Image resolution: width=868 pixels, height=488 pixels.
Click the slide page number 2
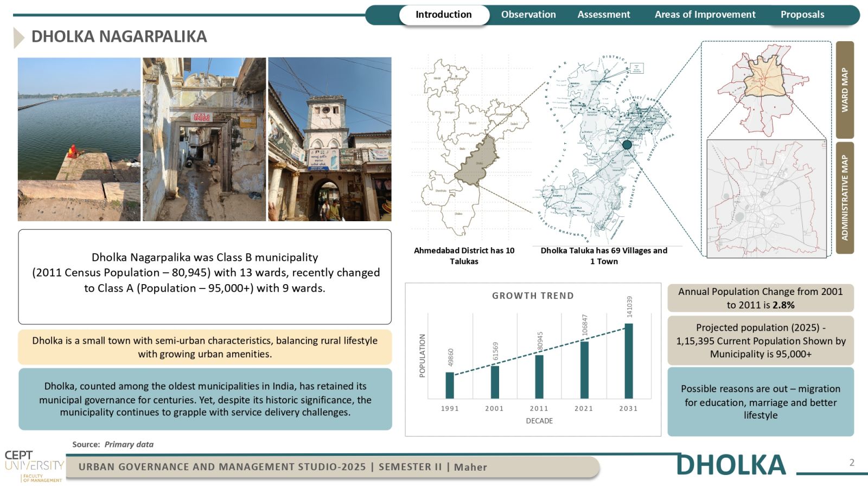coord(852,463)
